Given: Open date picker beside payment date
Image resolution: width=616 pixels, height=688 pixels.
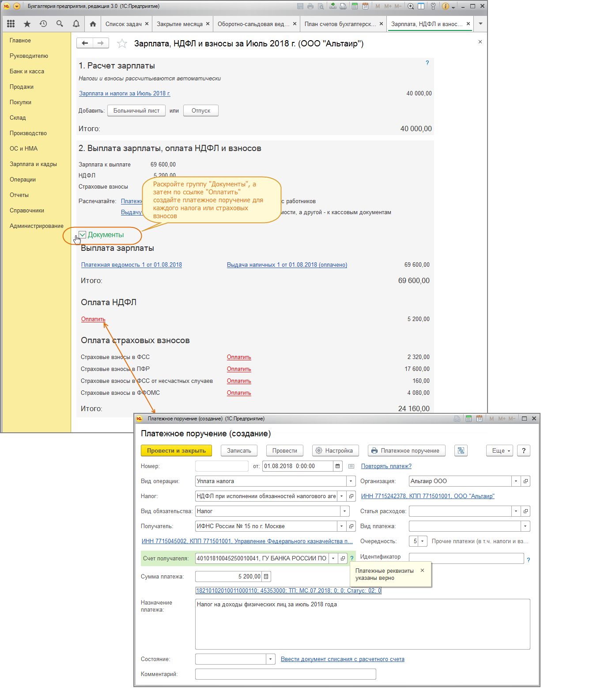Looking at the screenshot, I should pyautogui.click(x=338, y=466).
